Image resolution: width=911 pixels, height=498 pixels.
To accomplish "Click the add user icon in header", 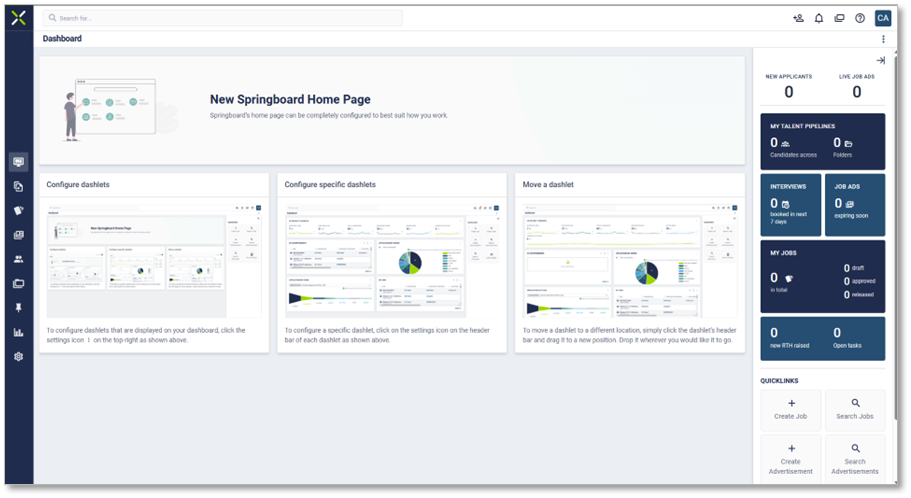I will pyautogui.click(x=798, y=18).
